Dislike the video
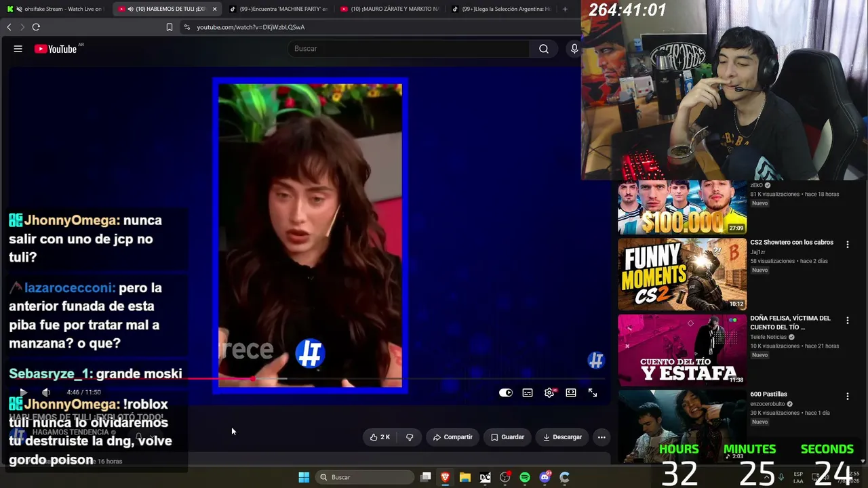 [410, 437]
